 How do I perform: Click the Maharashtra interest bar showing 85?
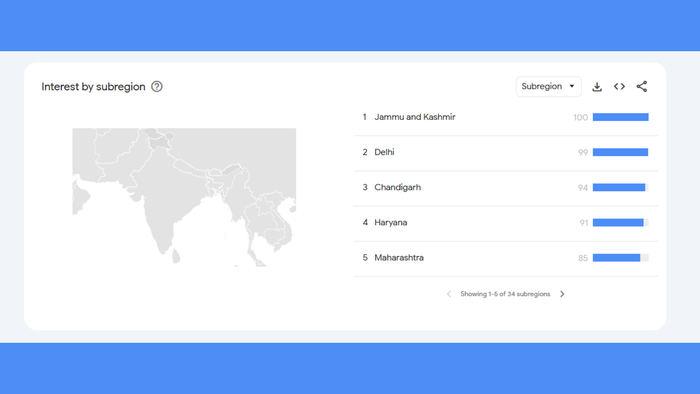click(x=621, y=258)
